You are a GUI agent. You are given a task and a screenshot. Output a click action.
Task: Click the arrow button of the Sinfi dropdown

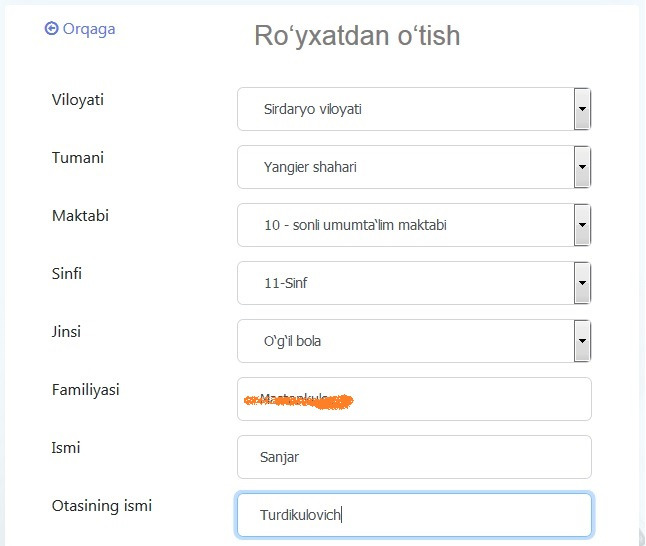[582, 283]
